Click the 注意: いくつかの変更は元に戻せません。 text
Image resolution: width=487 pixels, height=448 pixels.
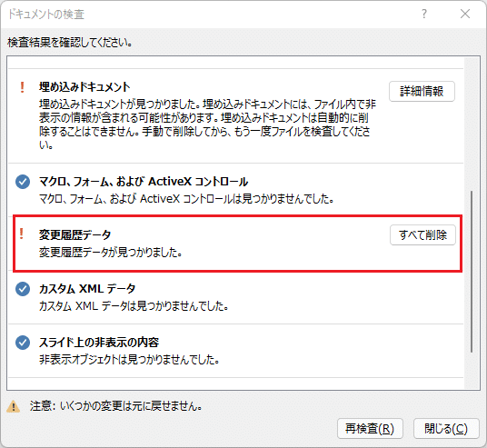pyautogui.click(x=116, y=406)
